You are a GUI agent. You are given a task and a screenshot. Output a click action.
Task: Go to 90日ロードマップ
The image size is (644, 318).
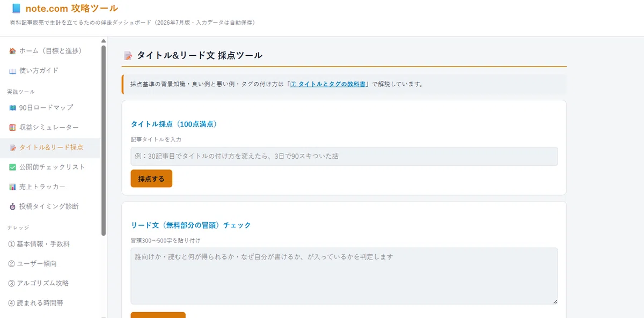(50, 108)
